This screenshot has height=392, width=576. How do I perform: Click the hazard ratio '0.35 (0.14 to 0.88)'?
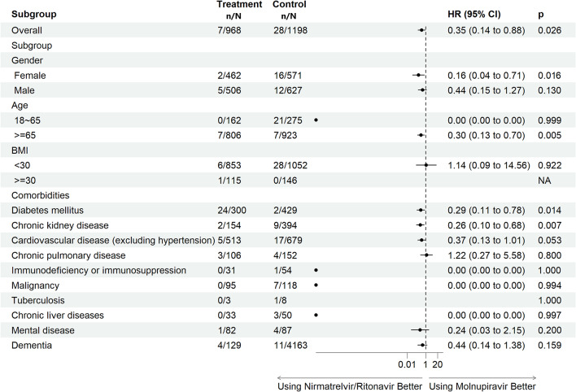coord(486,30)
